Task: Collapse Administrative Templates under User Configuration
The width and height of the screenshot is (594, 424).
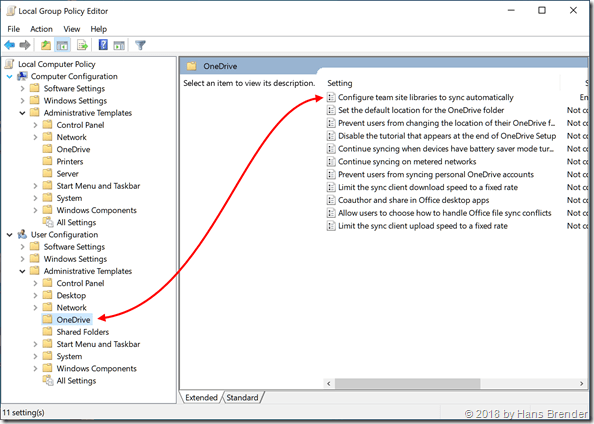Action: coord(22,271)
